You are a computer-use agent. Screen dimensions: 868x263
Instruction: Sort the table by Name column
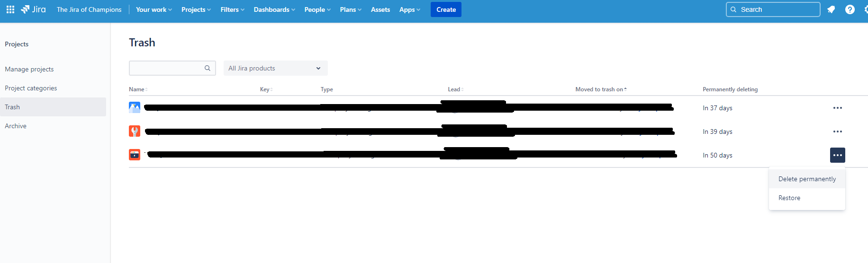138,89
